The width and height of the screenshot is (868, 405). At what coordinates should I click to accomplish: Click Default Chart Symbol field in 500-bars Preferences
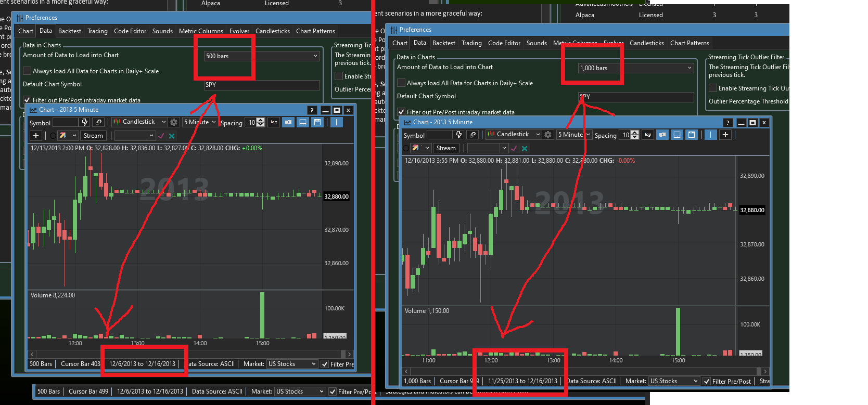click(262, 85)
